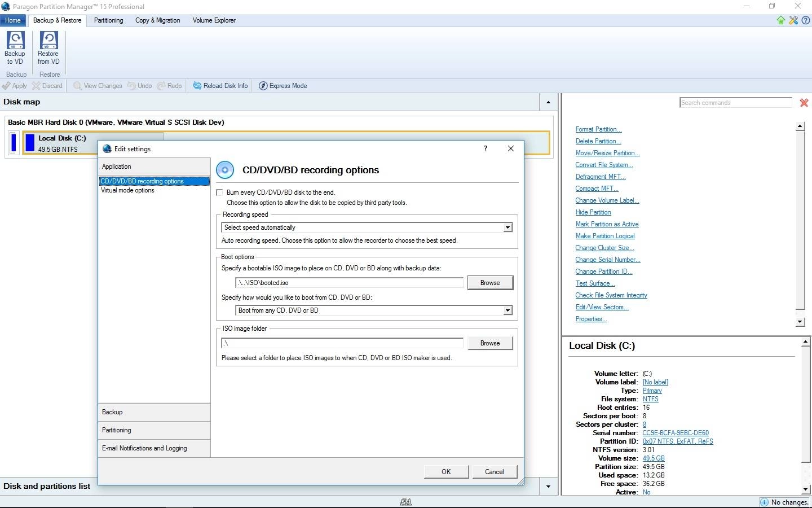Click the Redo toolbar item
The image size is (812, 508).
(x=169, y=86)
